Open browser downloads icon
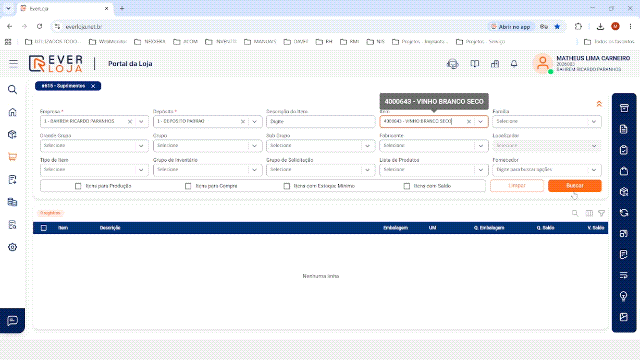640x360 pixels. (600, 27)
